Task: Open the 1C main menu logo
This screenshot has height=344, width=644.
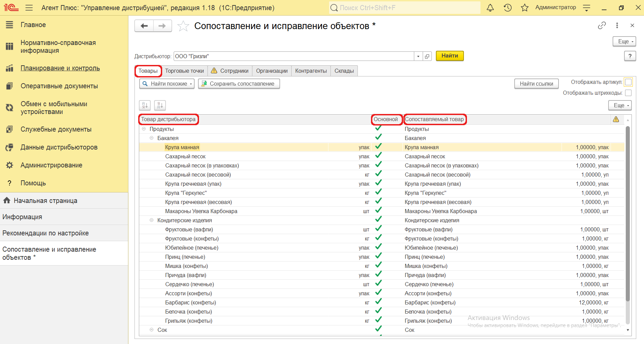Action: point(11,7)
